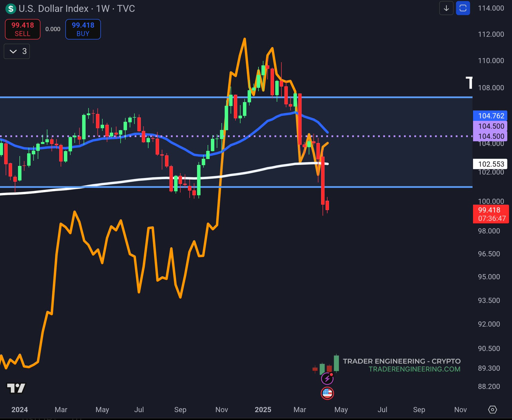Open chart settings gear icon at bottom right
Viewport: 512px width, 420px height.
(x=492, y=410)
